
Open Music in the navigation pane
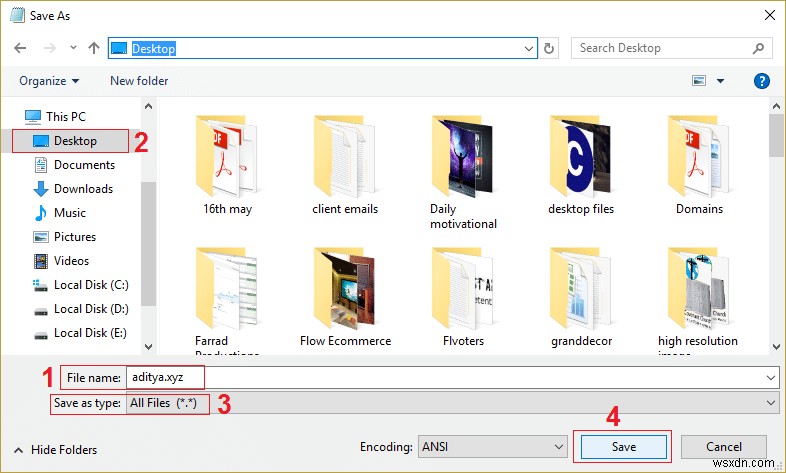coord(60,213)
